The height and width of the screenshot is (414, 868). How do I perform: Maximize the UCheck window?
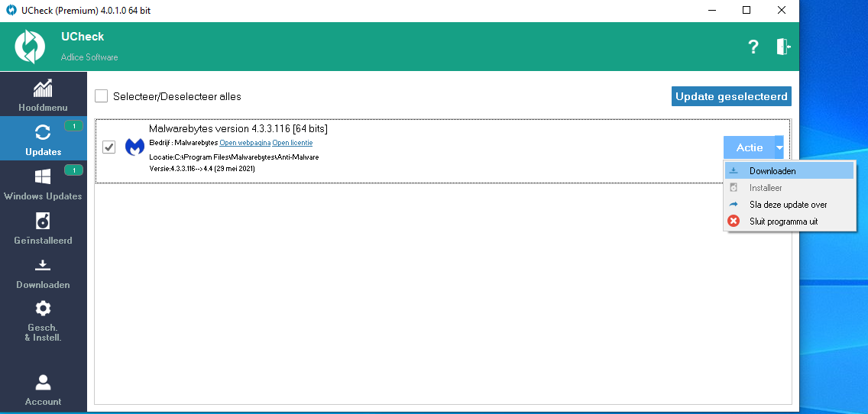click(747, 10)
